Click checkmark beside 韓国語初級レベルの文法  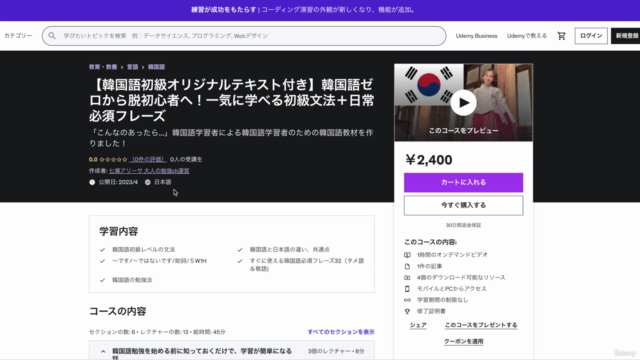tap(102, 249)
